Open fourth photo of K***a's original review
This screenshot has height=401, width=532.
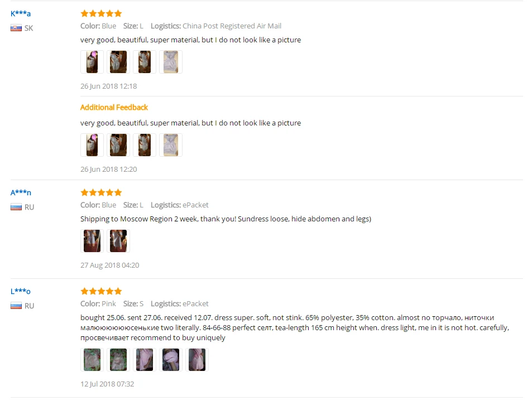click(171, 62)
